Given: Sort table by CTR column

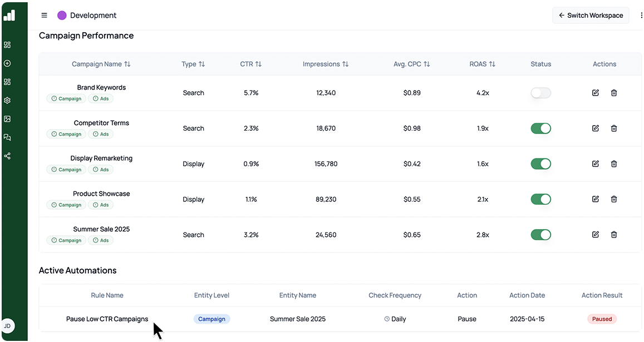Looking at the screenshot, I should (x=250, y=64).
